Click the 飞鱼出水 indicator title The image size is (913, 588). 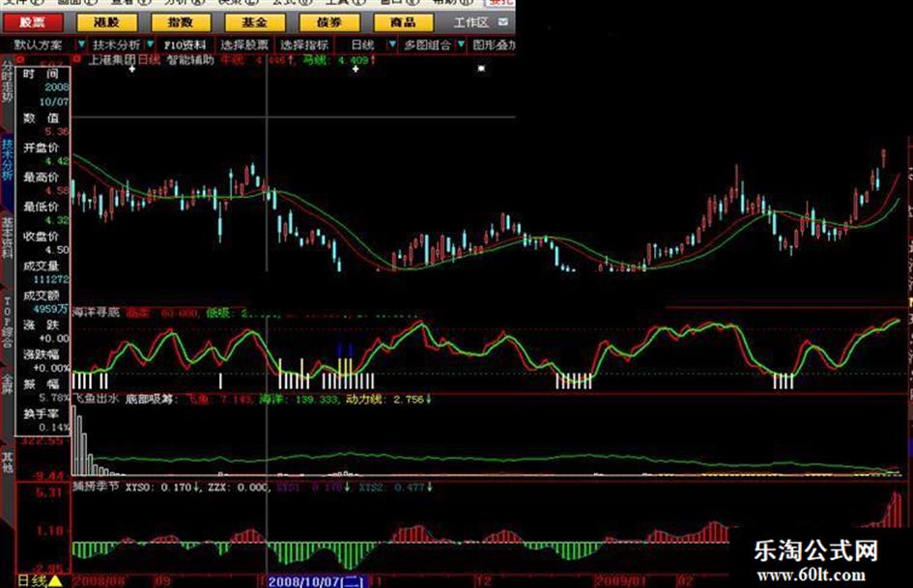pyautogui.click(x=96, y=400)
